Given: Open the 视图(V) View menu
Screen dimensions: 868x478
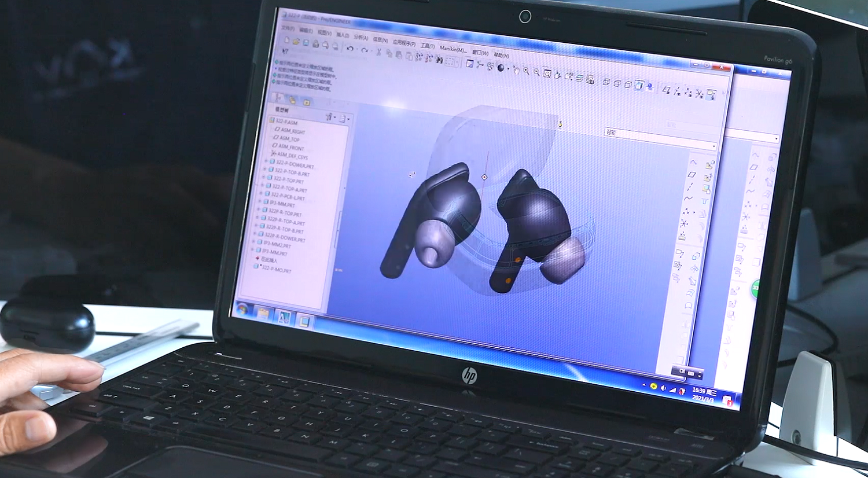Looking at the screenshot, I should (x=325, y=33).
